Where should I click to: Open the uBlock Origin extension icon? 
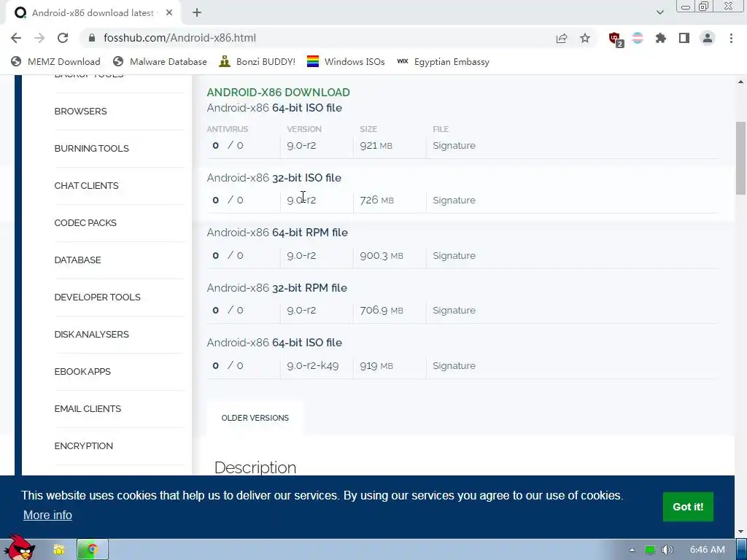[616, 39]
